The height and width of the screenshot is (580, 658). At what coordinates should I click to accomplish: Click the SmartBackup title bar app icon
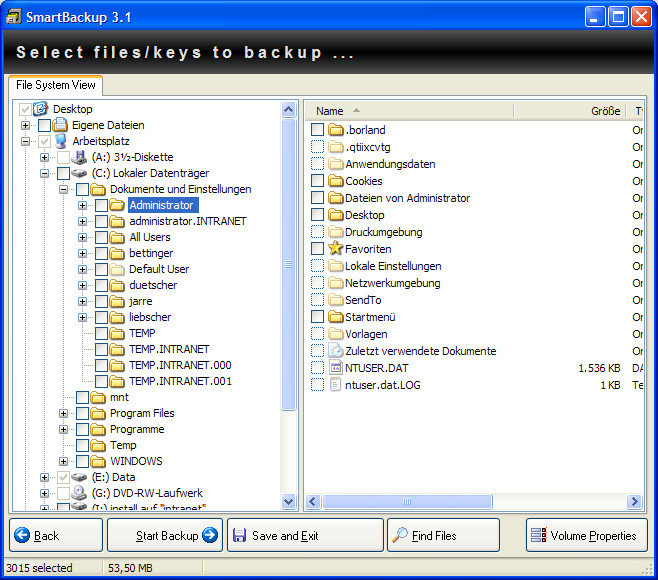pos(13,17)
